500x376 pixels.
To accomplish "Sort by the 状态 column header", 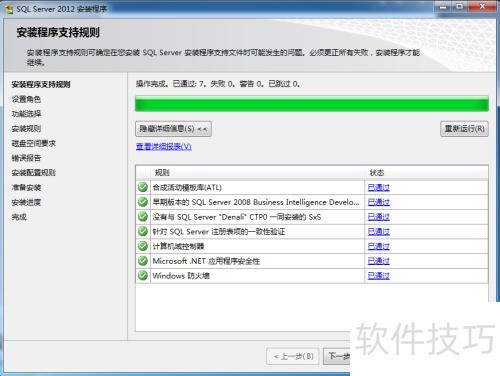I will 427,173.
